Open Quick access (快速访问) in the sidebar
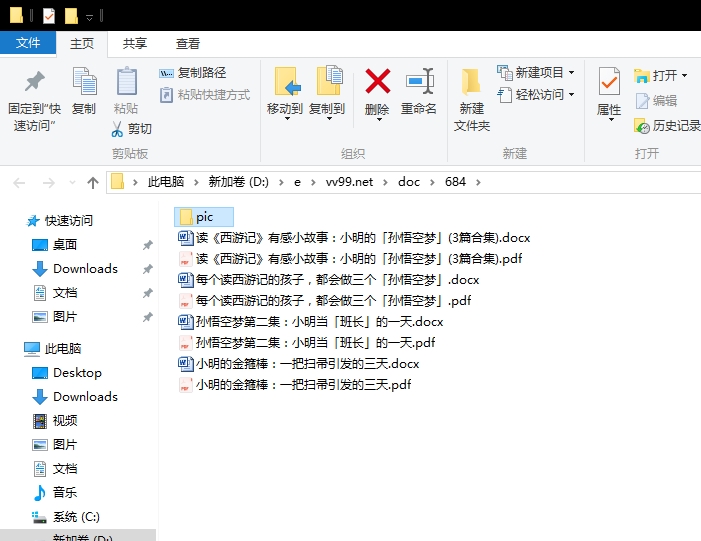The width and height of the screenshot is (701, 541). tap(60, 220)
